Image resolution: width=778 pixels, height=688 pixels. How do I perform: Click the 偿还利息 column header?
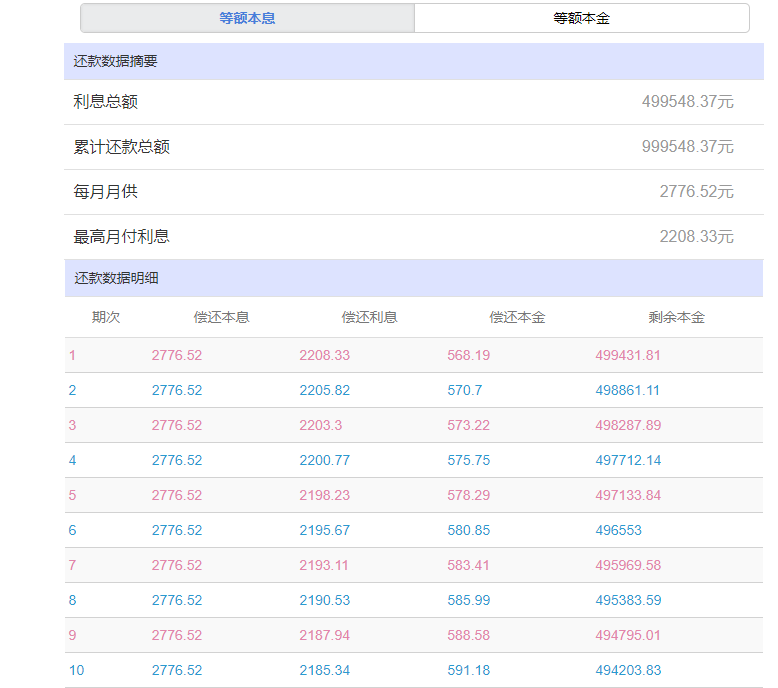coord(369,317)
